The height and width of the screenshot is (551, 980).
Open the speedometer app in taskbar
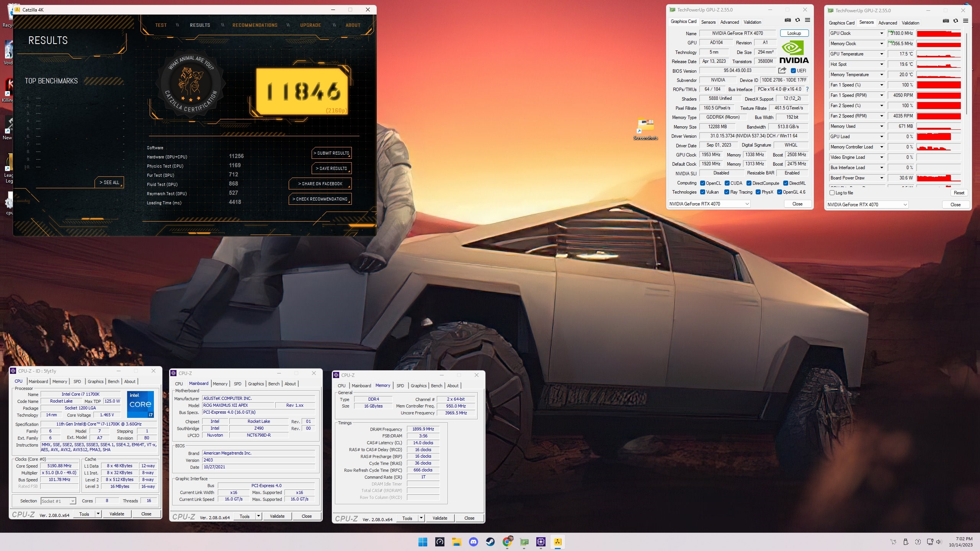(x=439, y=542)
